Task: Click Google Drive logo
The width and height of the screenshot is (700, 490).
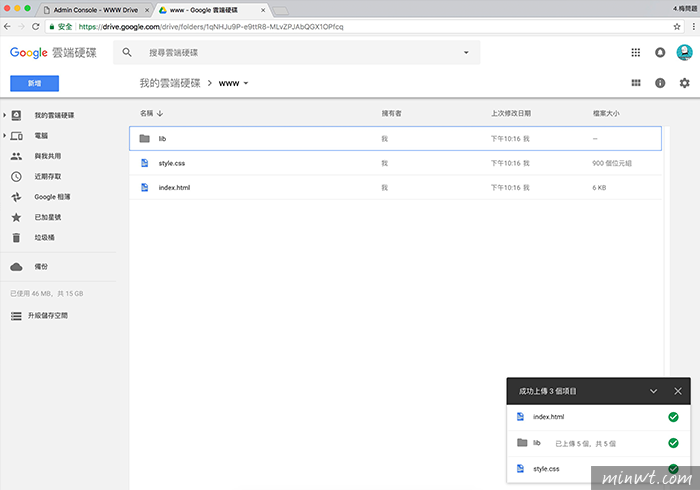Action: tap(53, 53)
